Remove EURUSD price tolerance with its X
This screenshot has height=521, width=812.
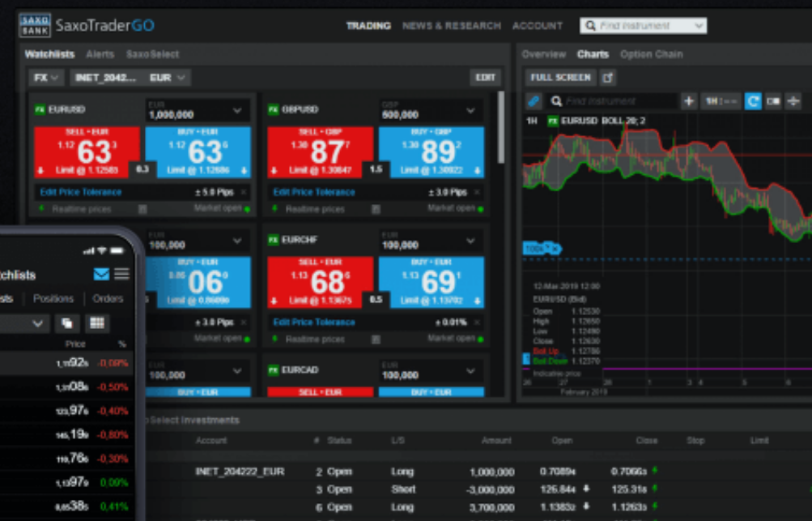point(244,192)
